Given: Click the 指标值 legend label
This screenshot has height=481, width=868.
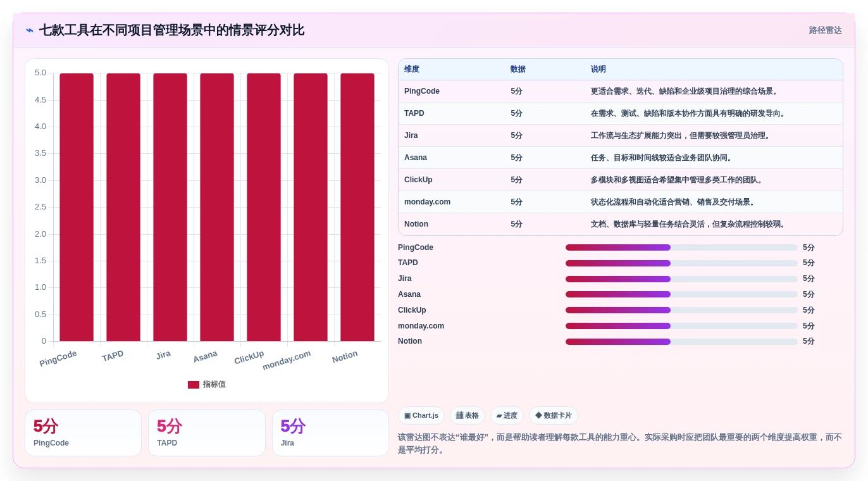Looking at the screenshot, I should pos(214,385).
